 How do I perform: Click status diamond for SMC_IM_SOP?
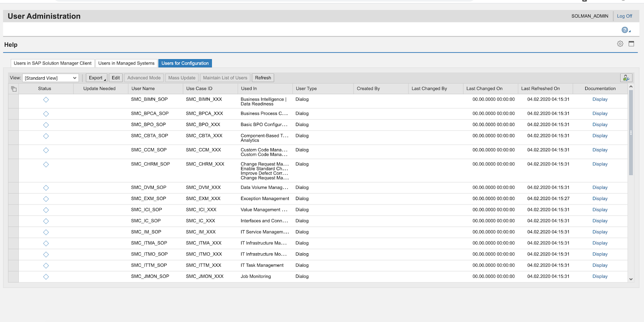click(x=46, y=232)
